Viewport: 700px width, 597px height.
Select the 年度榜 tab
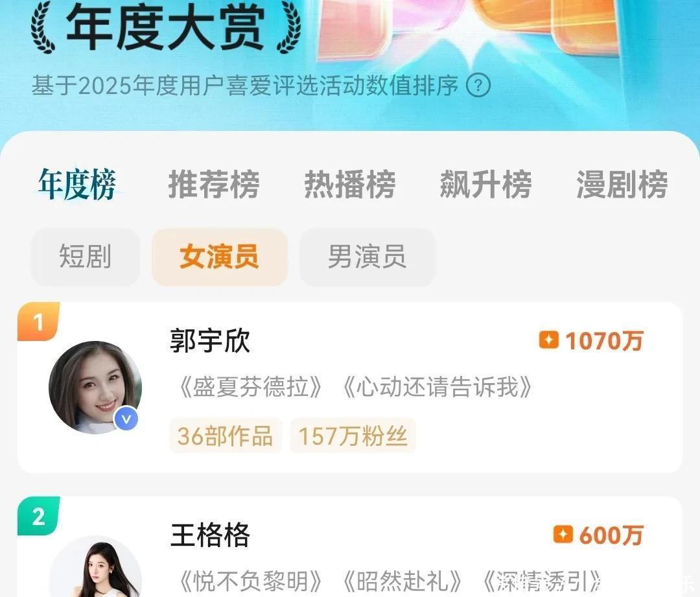[x=77, y=184]
